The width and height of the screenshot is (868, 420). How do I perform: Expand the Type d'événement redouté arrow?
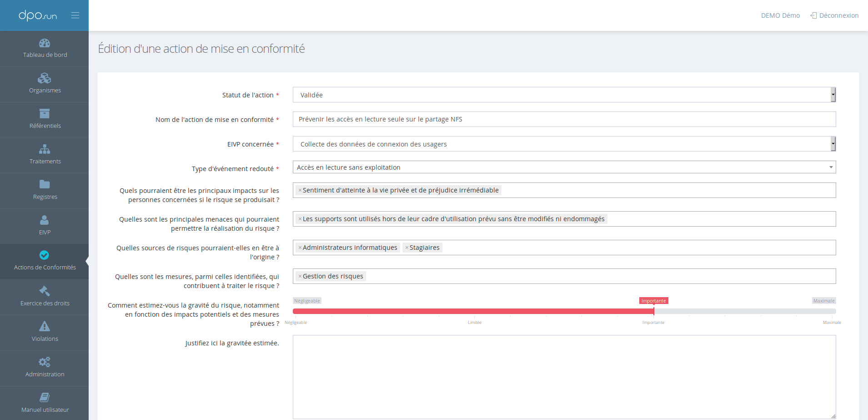coord(831,167)
